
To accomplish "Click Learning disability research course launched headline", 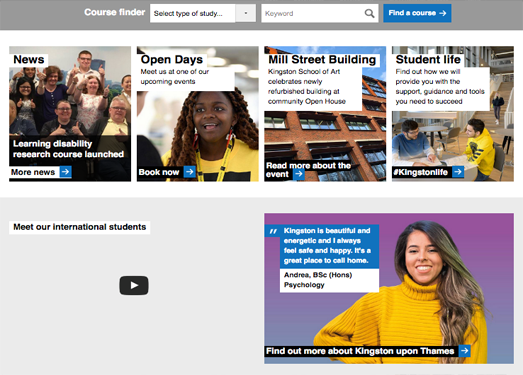I will pos(68,149).
